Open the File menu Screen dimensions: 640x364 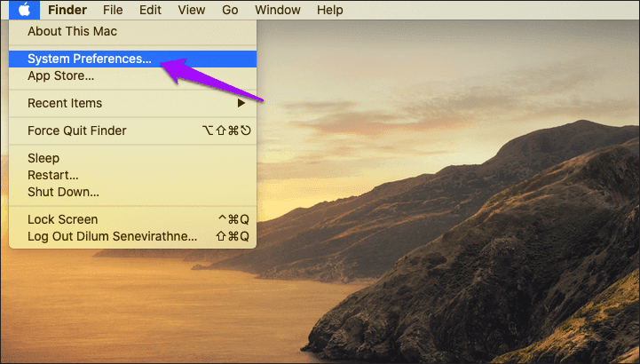[113, 10]
